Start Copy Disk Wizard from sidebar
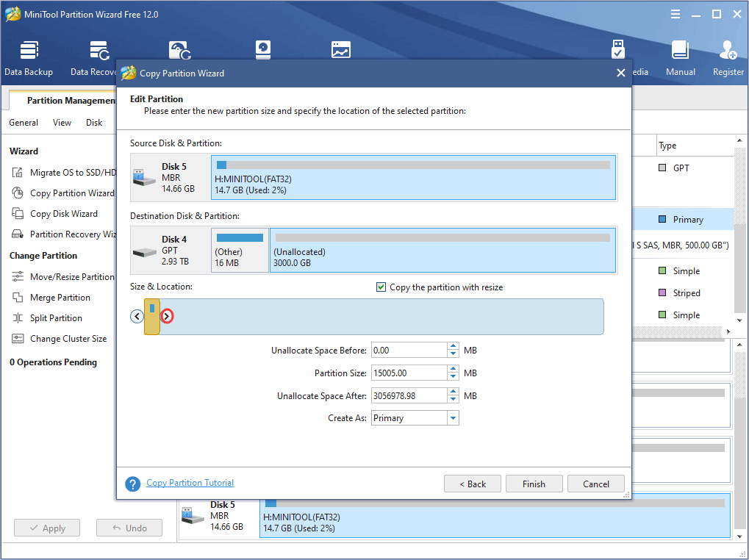Screen dimensions: 749x560 click(x=54, y=213)
